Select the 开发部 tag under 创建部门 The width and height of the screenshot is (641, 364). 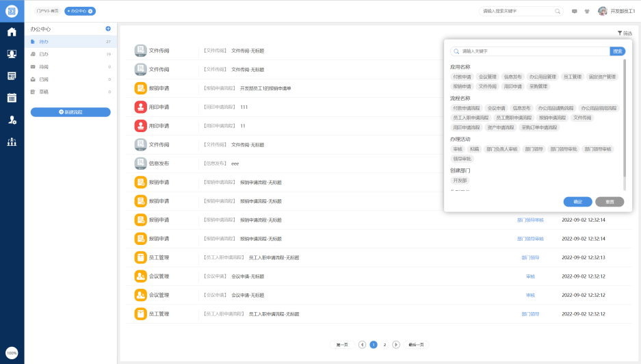point(461,181)
